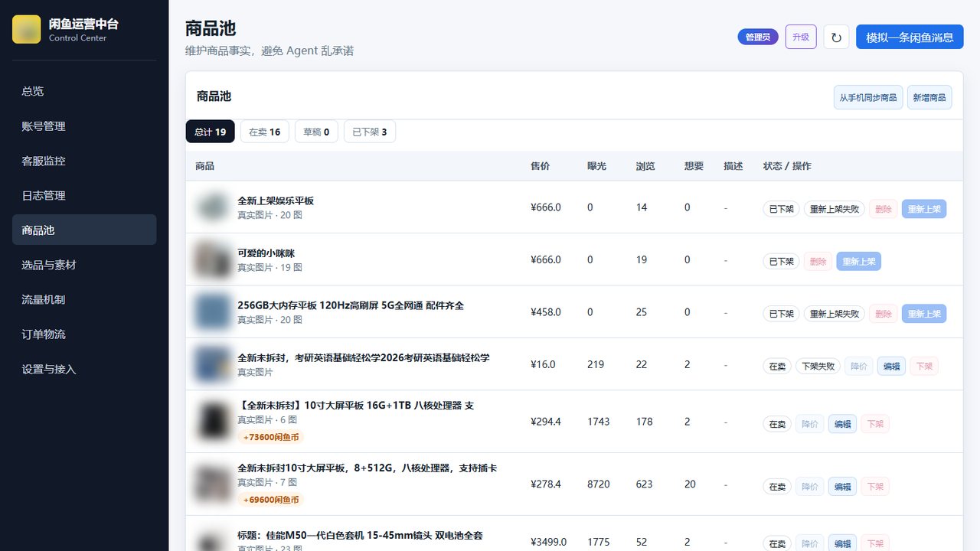Select the 总计 19 filter tab
This screenshot has height=551, width=980.
point(210,132)
